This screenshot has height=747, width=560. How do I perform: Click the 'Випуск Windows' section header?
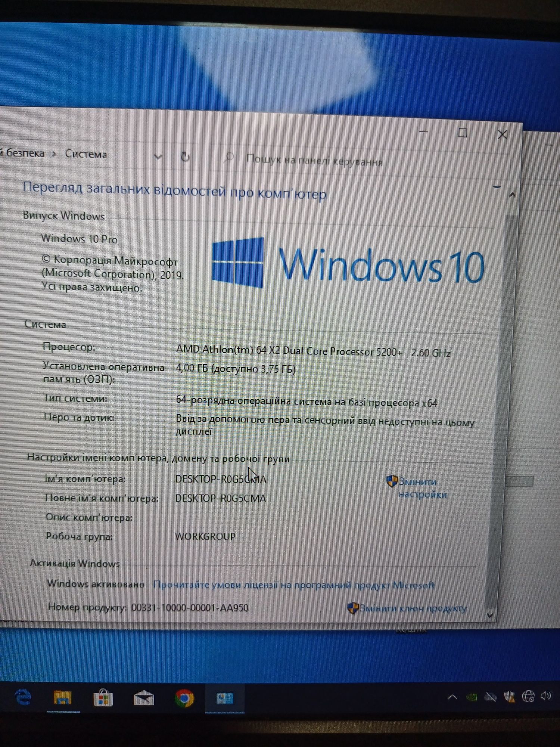(x=63, y=216)
